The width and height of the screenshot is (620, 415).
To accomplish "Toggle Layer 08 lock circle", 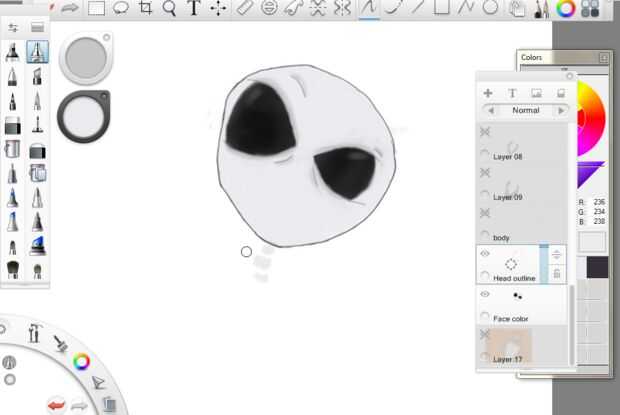I will (x=484, y=153).
